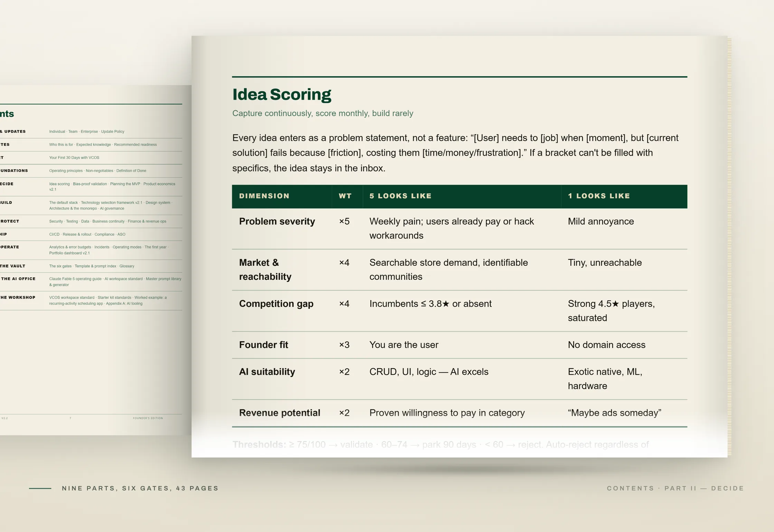774x532 pixels.
Task: Click "Exotic native, ML, hardware" cell
Action: coord(605,379)
